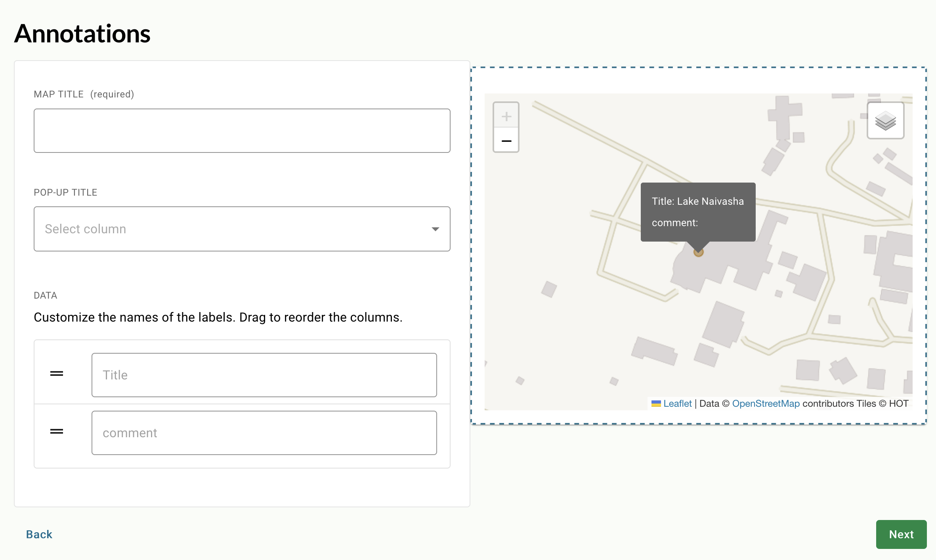Screen dimensions: 936x560
Task: Click the plus icon on zoom control
Action: (x=506, y=116)
